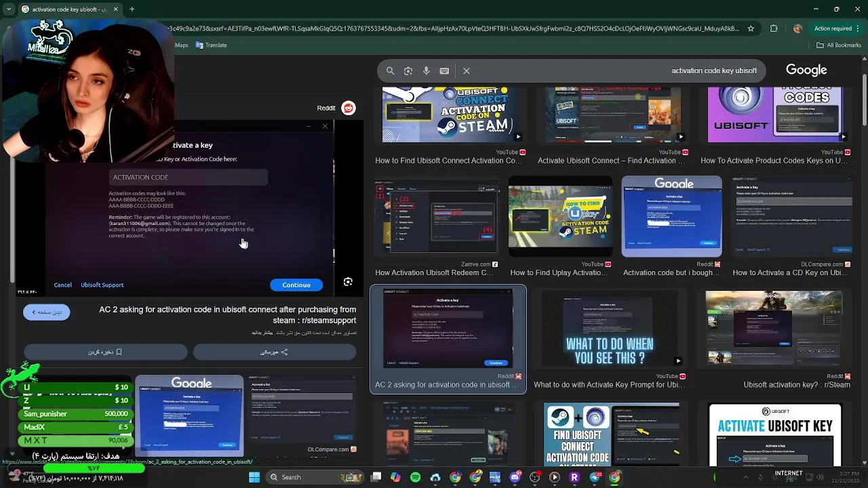Open selected 'AC 2 asking for activation code' result thumbnail
The height and width of the screenshot is (488, 868).
tap(448, 328)
